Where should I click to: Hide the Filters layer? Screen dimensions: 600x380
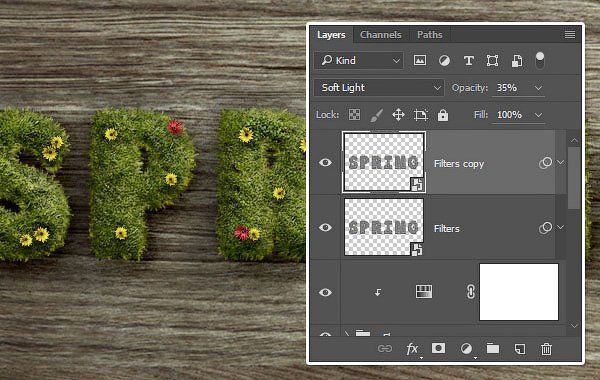click(x=325, y=227)
